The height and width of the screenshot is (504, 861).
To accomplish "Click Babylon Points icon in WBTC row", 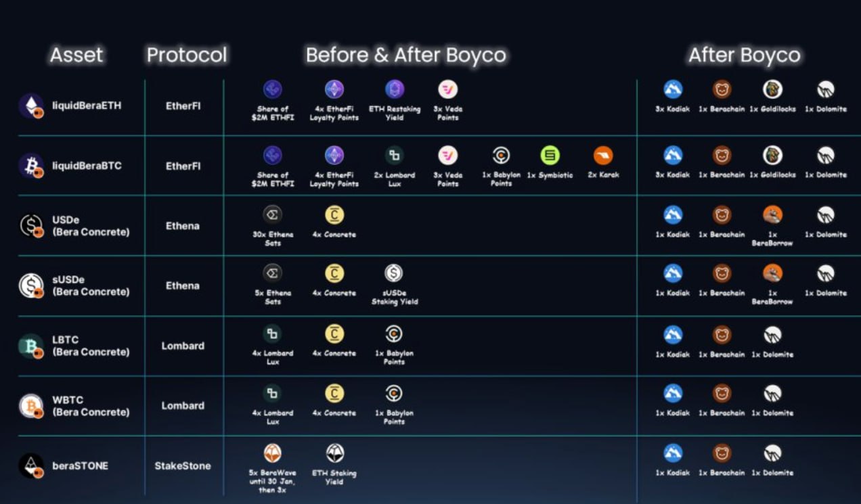I will tap(394, 393).
